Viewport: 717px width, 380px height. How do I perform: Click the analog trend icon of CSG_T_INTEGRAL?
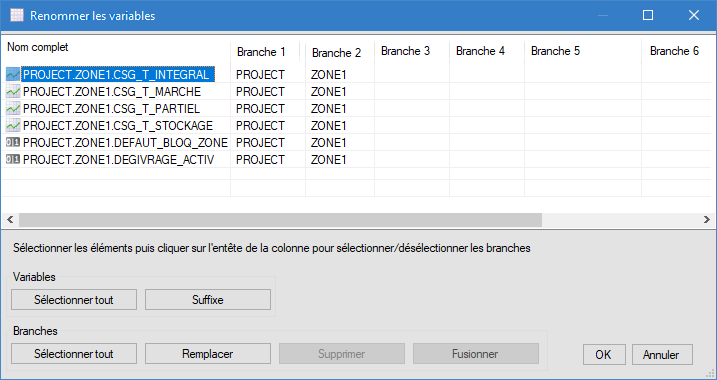(x=13, y=75)
